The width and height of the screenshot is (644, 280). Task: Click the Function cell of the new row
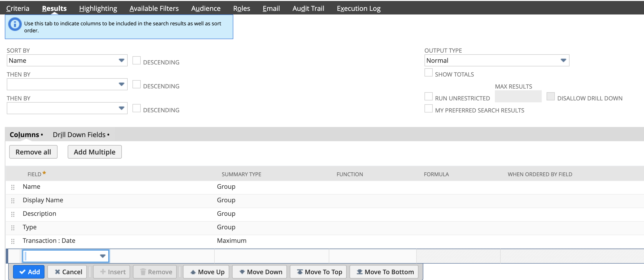click(x=373, y=256)
